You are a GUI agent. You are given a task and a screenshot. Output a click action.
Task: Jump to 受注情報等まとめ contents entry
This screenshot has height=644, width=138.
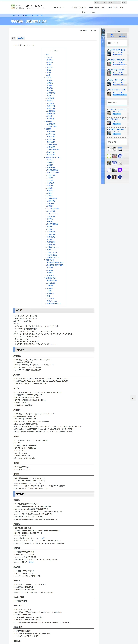(x=51, y=278)
